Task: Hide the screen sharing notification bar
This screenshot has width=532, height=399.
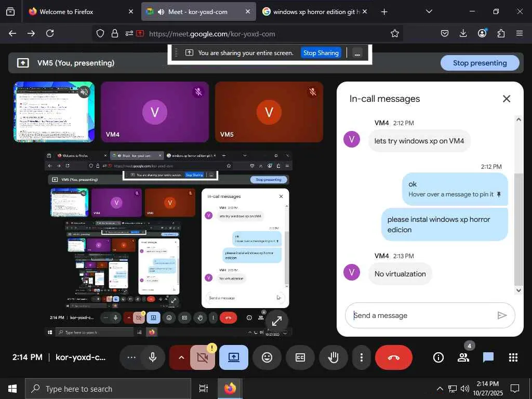Action: [x=357, y=53]
